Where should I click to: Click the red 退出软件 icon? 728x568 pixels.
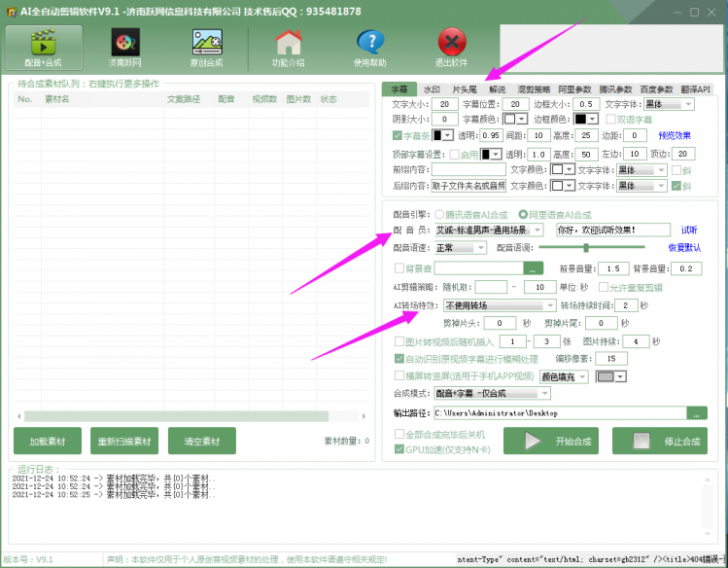451,42
